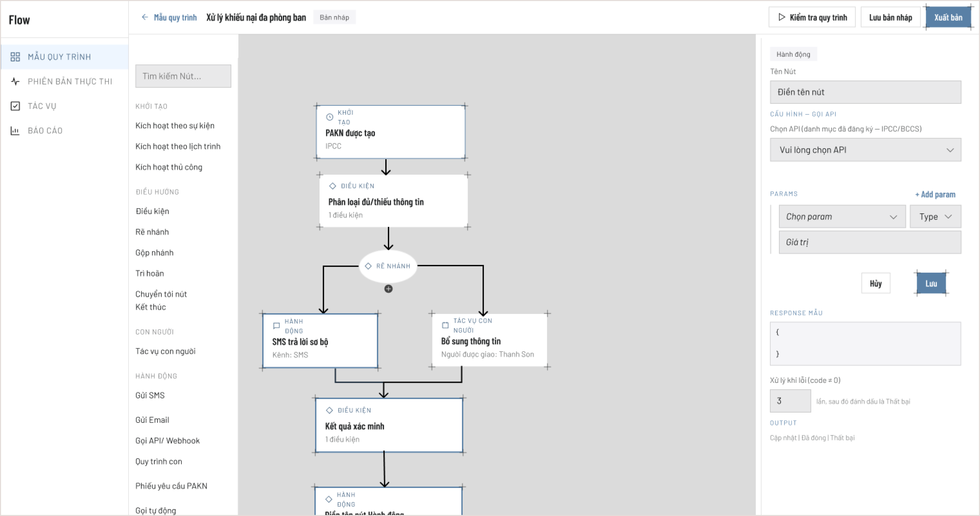980x516 pixels.
Task: Select Kích hoạt theo sự kiện node type
Action: 175,126
